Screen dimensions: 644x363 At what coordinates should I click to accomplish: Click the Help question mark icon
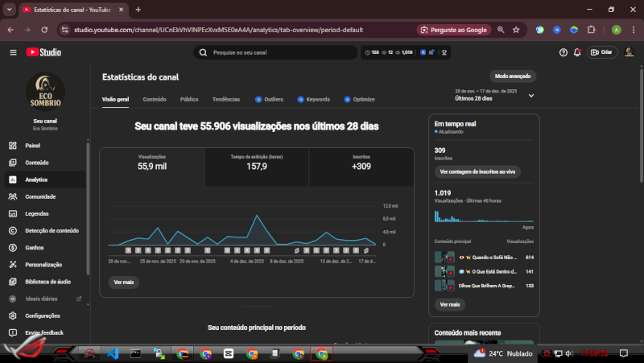[x=563, y=52]
